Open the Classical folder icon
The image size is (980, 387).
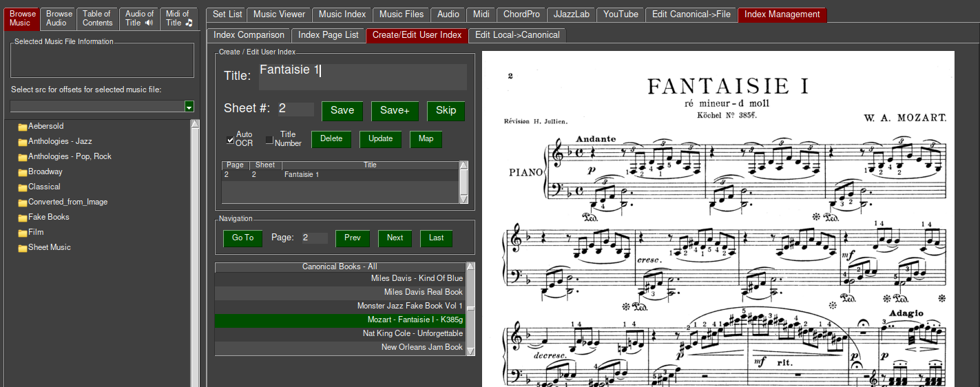23,187
